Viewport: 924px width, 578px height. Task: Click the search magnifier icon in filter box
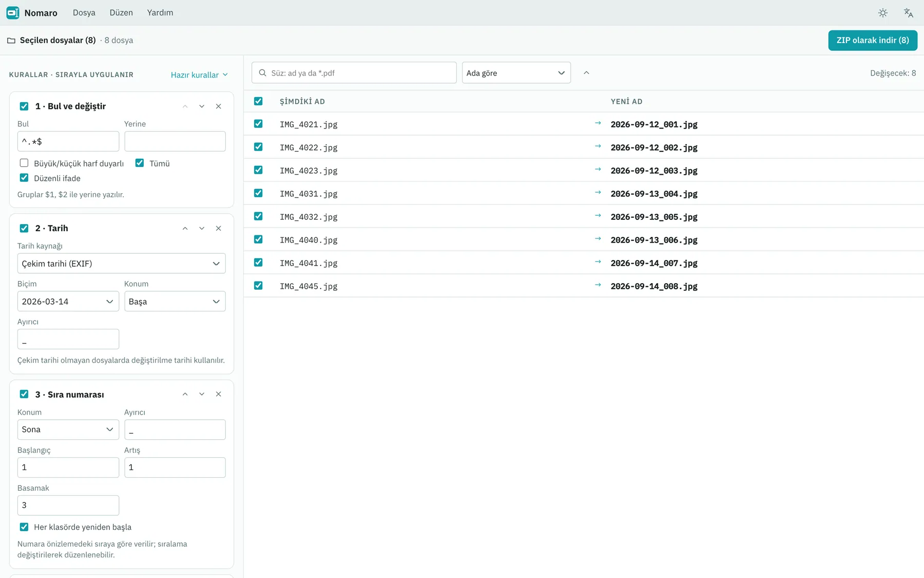(x=262, y=73)
